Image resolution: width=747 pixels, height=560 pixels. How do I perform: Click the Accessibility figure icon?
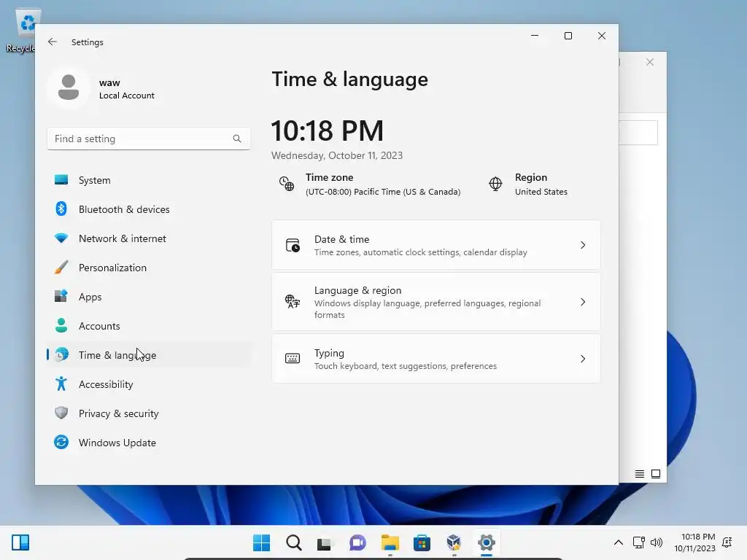pyautogui.click(x=61, y=384)
